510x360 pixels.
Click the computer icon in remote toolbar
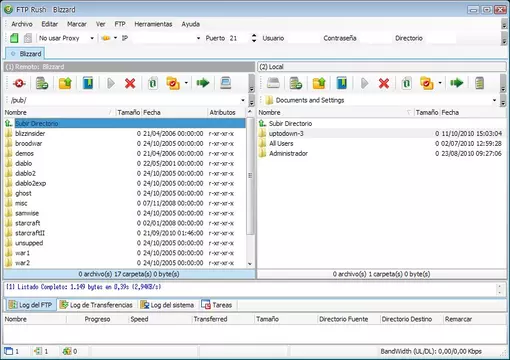[226, 83]
